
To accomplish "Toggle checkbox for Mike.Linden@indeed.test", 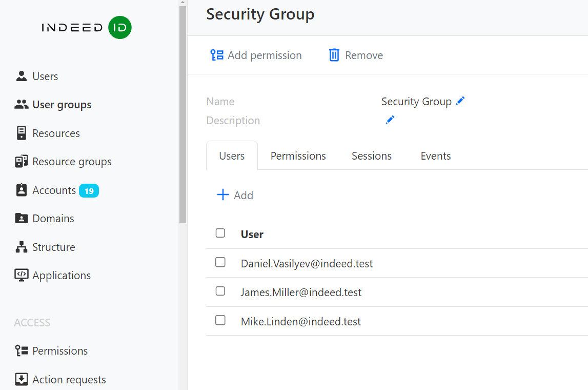I will [220, 321].
